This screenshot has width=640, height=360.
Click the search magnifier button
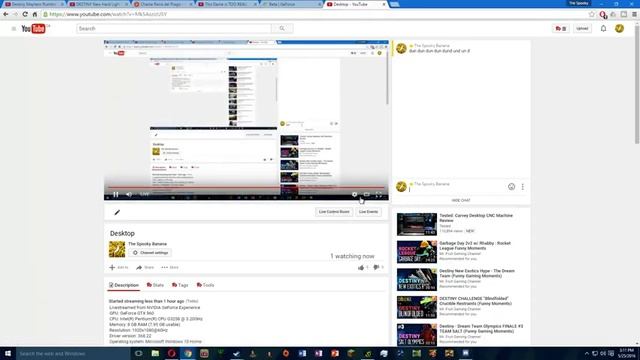282,29
